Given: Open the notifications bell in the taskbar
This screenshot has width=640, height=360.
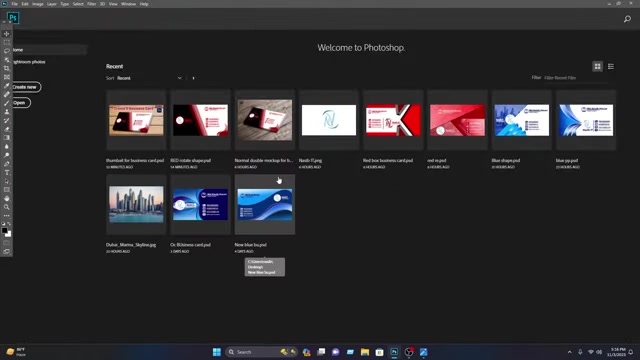Looking at the screenshot, I should (631, 352).
